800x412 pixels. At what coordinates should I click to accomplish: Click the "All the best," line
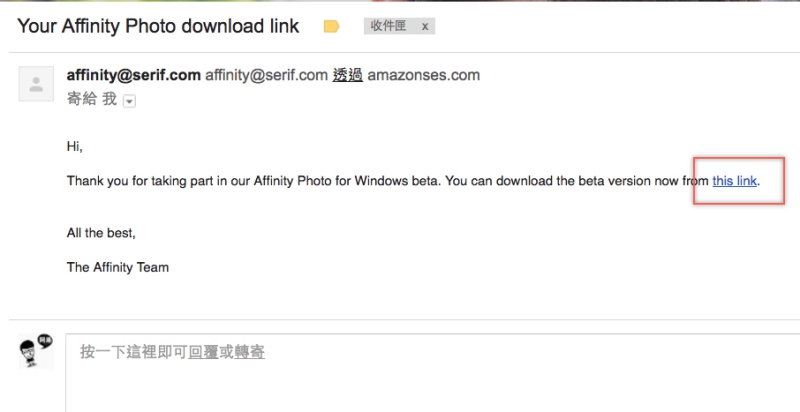click(x=100, y=233)
